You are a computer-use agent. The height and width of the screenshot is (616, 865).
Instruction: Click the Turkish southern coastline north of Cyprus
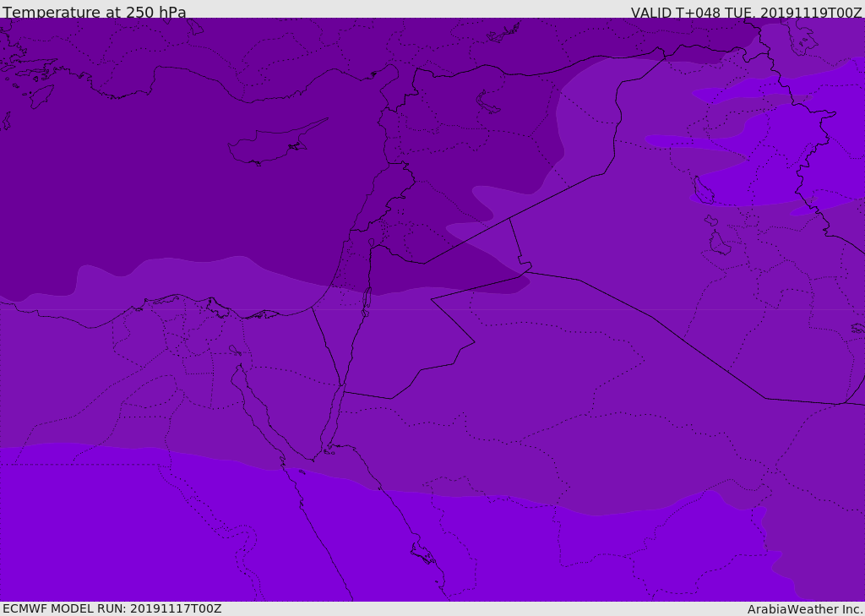253,100
